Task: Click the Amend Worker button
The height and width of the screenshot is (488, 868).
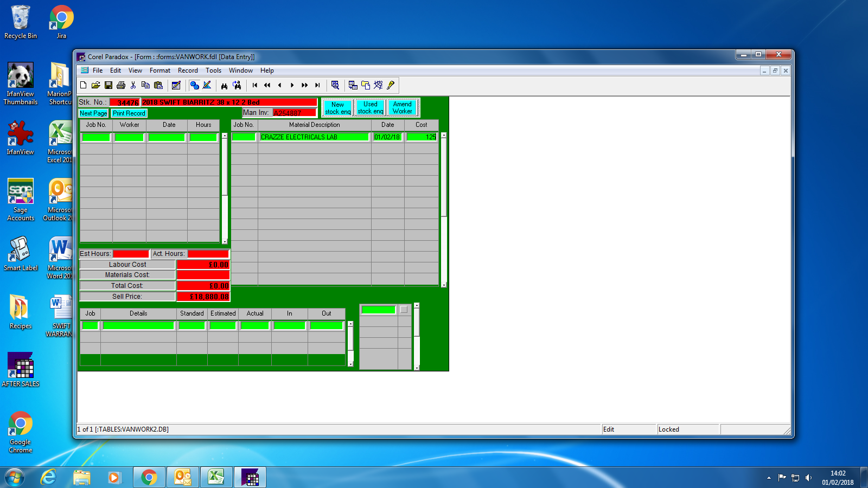Action: [403, 108]
